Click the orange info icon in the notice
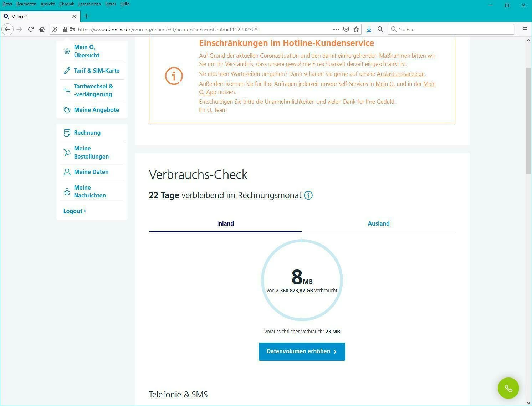Viewport: 532px width, 406px height. point(174,76)
